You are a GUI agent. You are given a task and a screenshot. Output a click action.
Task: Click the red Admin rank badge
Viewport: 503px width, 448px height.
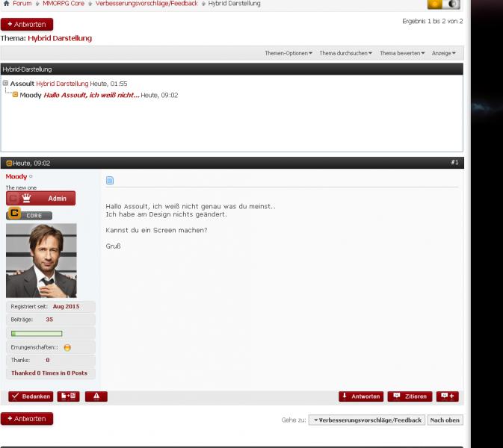[40, 199]
